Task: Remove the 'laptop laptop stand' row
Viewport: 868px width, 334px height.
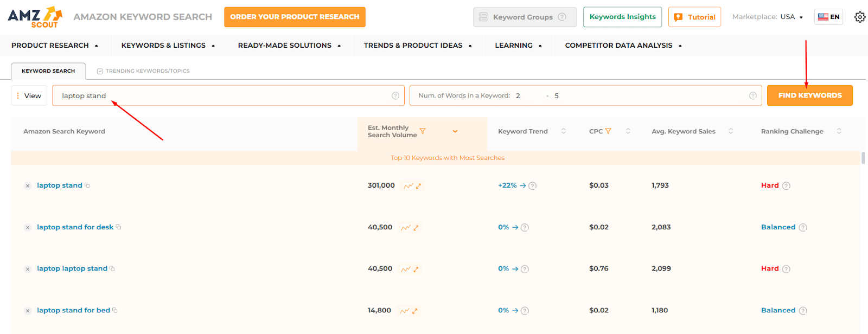Action: [28, 269]
